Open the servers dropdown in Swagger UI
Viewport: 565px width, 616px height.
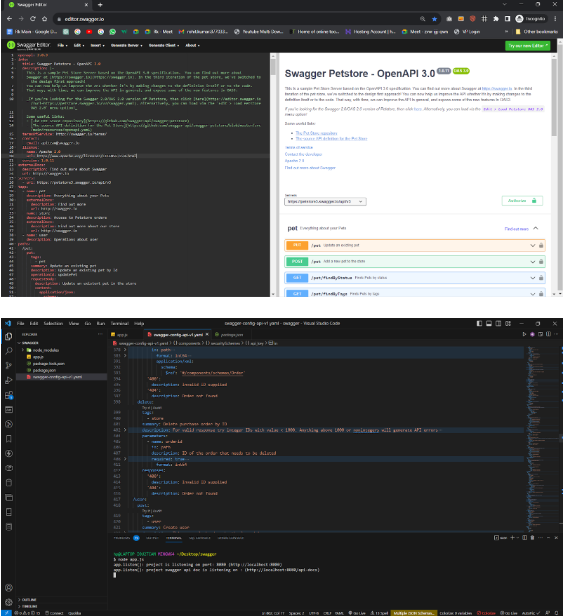point(325,202)
